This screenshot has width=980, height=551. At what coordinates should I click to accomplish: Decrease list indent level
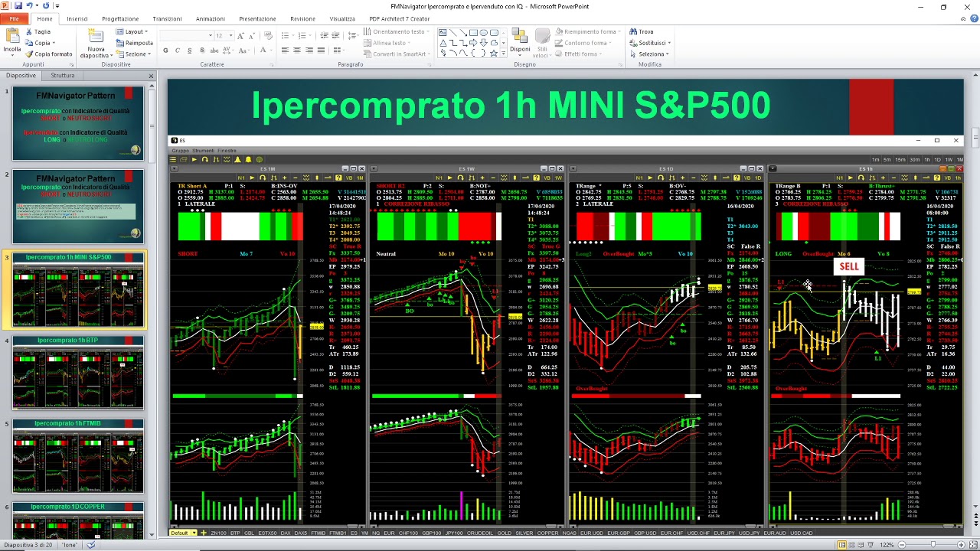coord(324,35)
